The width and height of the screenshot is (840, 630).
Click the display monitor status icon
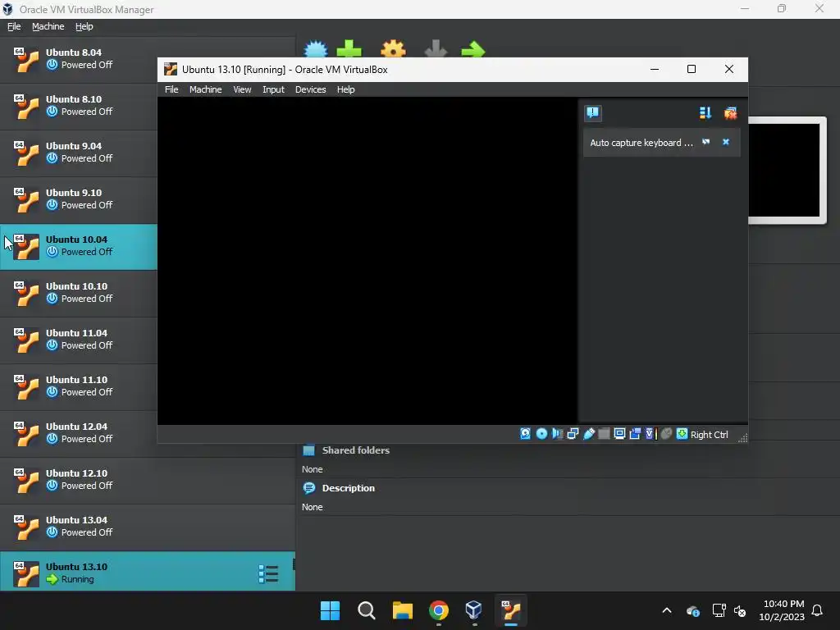[x=619, y=434]
